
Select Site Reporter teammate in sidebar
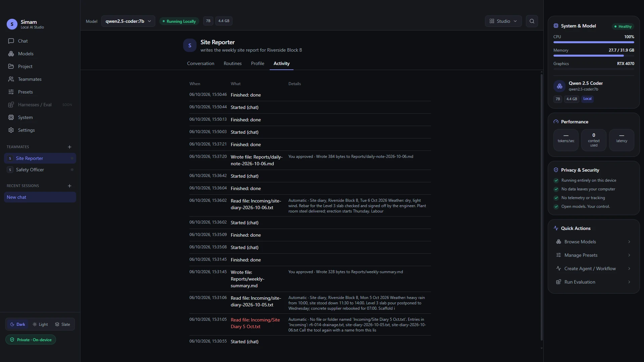pos(40,158)
